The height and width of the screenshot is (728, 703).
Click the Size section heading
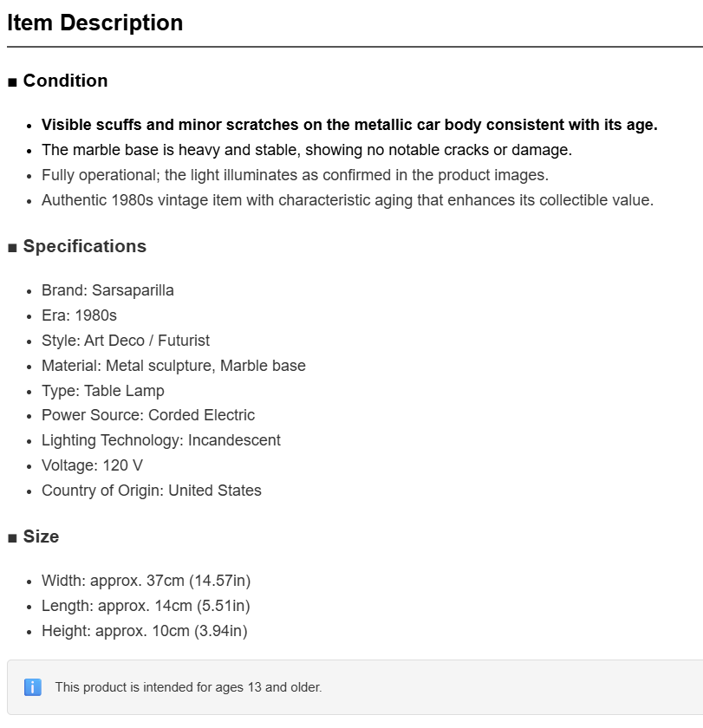click(x=41, y=536)
